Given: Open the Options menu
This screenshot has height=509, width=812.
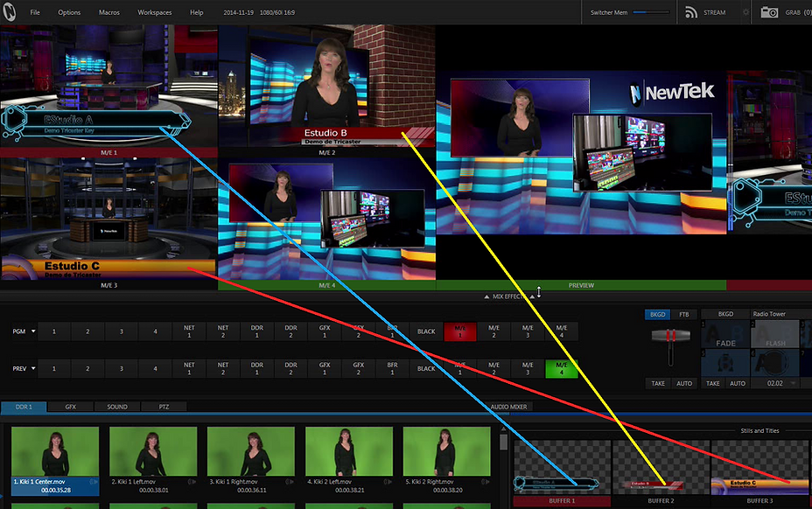Looking at the screenshot, I should [69, 12].
